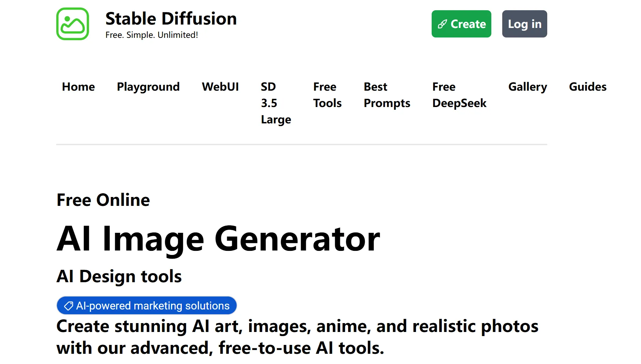Visit the Gallery page
641x364 pixels.
click(527, 87)
